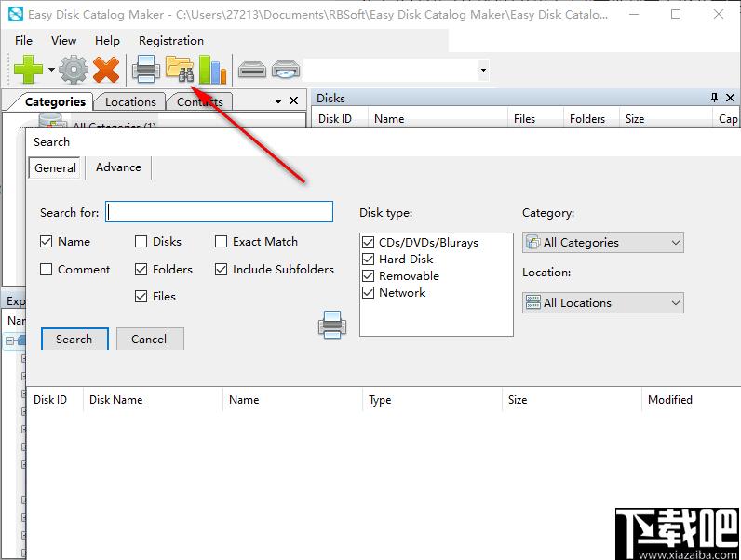The width and height of the screenshot is (741, 560).
Task: Print search results using dialog printer icon
Action: 332,325
